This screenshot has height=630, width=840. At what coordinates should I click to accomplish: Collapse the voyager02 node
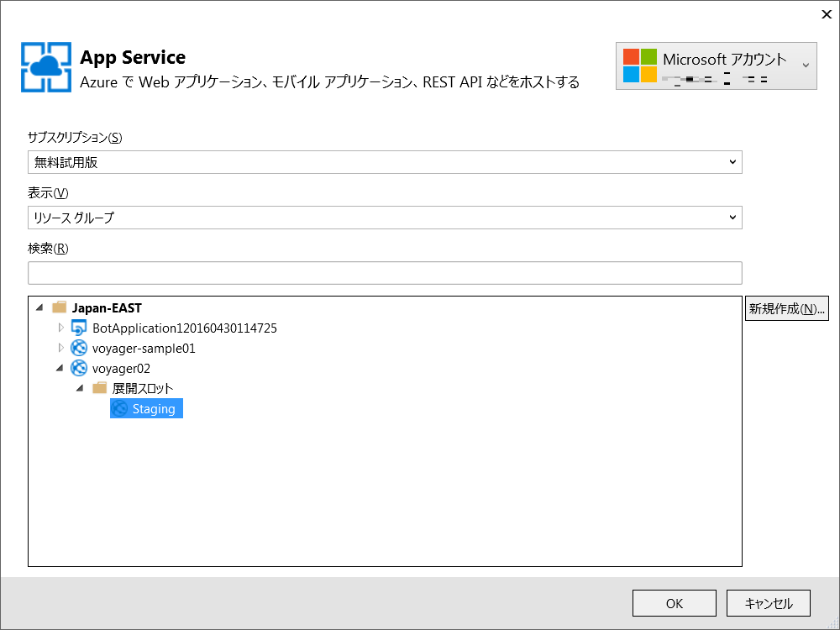pyautogui.click(x=60, y=368)
